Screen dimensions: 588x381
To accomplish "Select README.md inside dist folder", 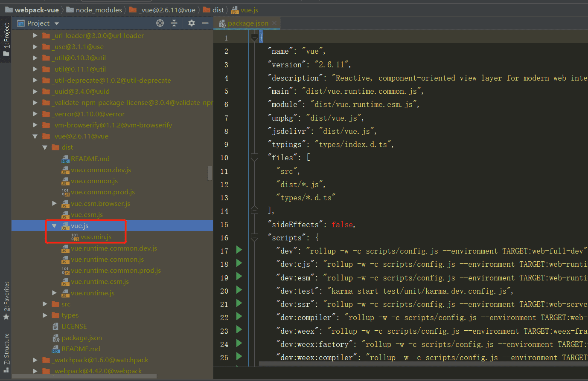I will (90, 159).
